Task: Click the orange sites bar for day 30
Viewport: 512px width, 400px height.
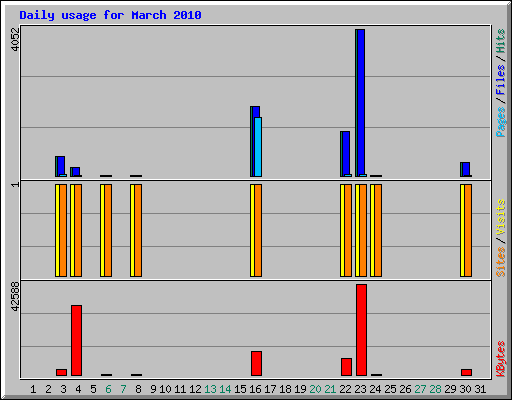Action: [x=468, y=230]
